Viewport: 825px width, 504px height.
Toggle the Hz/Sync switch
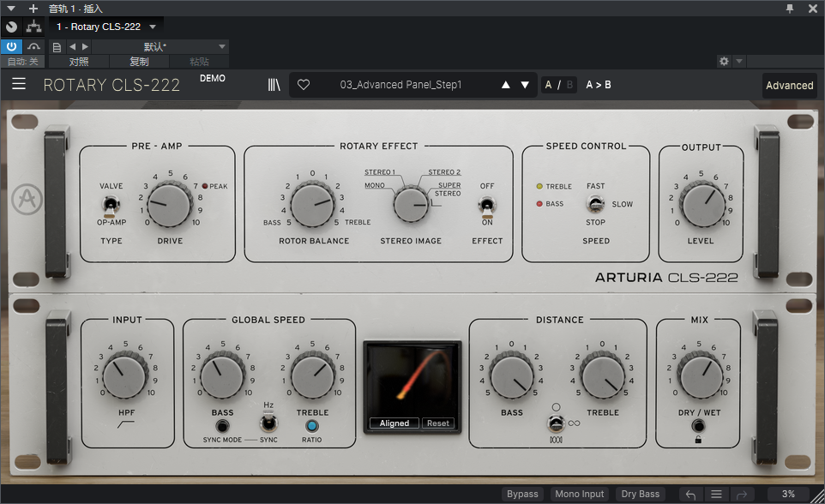(268, 423)
